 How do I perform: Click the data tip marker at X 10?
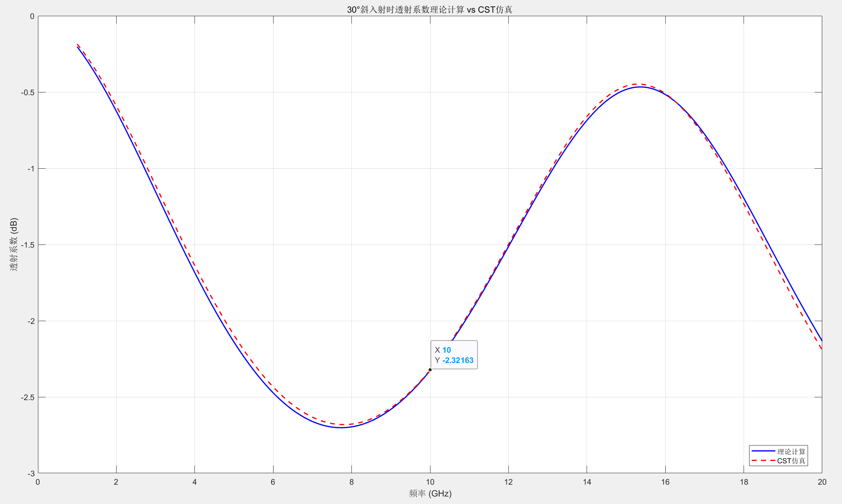(430, 370)
